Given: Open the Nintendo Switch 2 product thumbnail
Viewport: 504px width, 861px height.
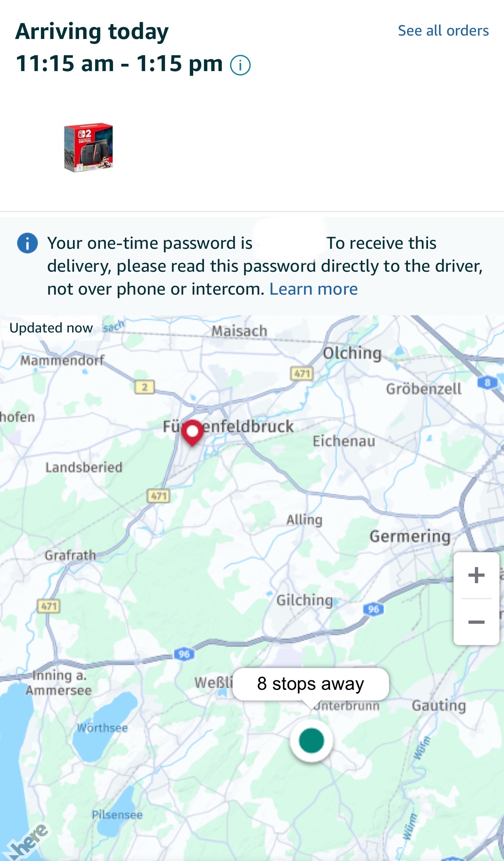Looking at the screenshot, I should pyautogui.click(x=89, y=147).
